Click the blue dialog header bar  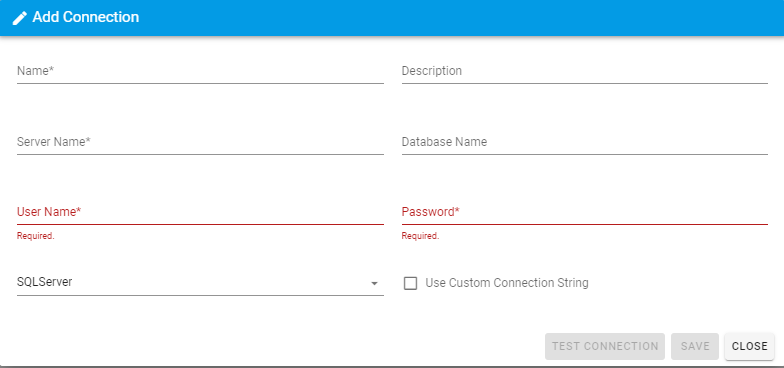(x=392, y=18)
